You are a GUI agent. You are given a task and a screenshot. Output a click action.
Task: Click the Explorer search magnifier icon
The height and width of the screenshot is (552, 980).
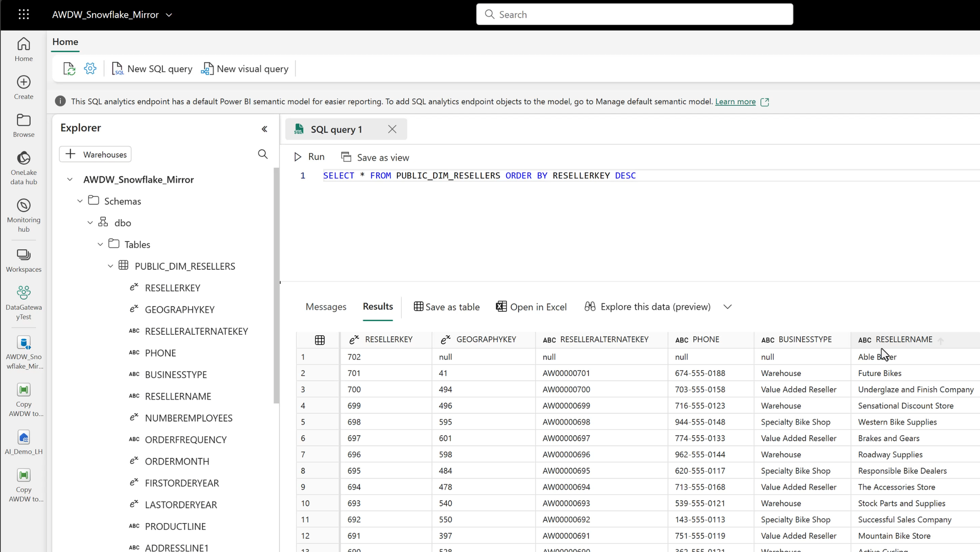pos(263,154)
